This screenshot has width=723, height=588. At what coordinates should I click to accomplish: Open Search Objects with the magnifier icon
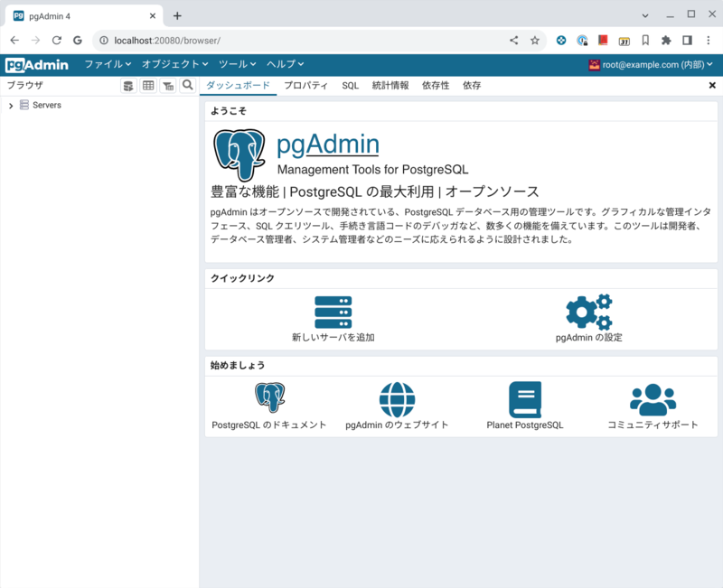click(187, 85)
